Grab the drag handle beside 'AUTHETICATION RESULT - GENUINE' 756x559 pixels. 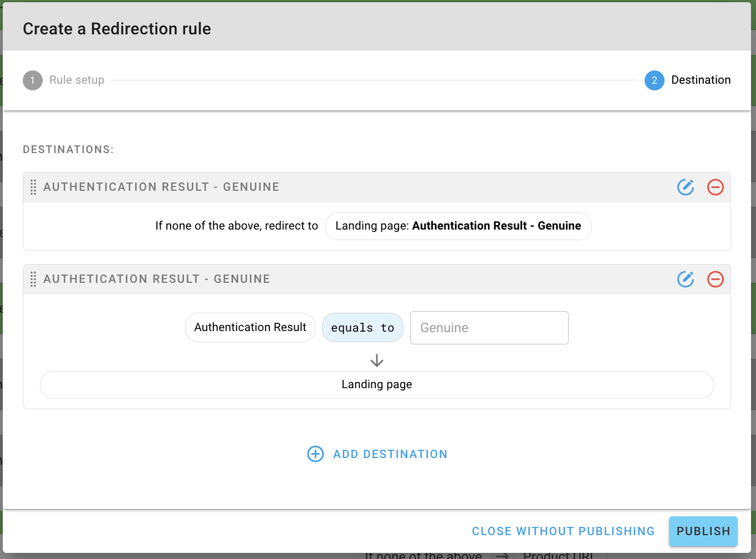pyautogui.click(x=33, y=279)
